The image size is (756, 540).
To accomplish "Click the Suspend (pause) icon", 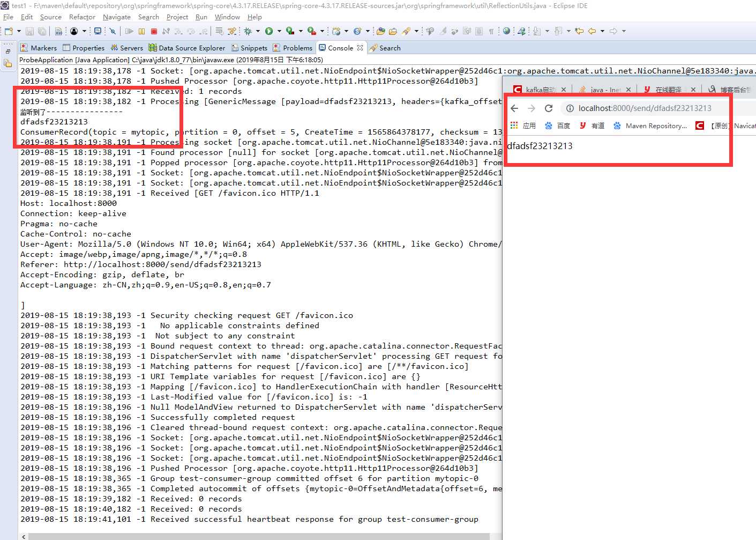I will click(x=142, y=31).
